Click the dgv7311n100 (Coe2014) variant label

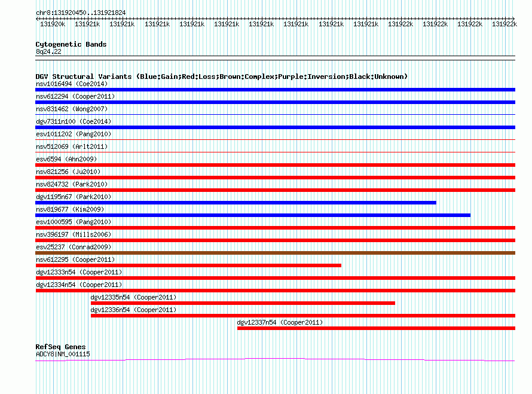pos(74,121)
